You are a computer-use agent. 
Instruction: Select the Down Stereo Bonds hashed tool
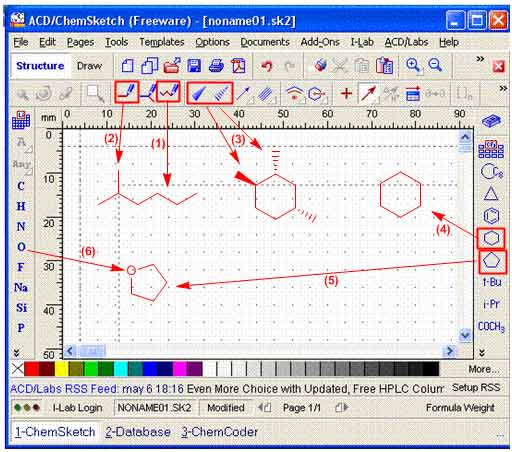221,93
